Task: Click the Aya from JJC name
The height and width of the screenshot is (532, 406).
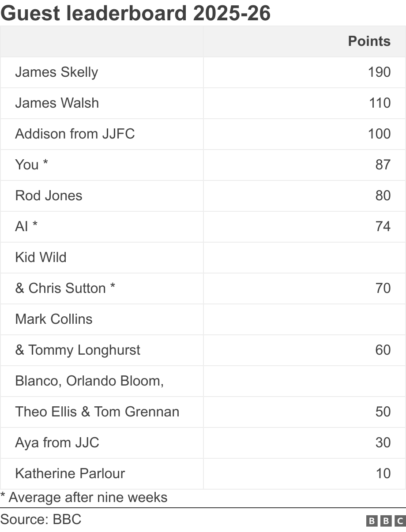Action: click(57, 442)
